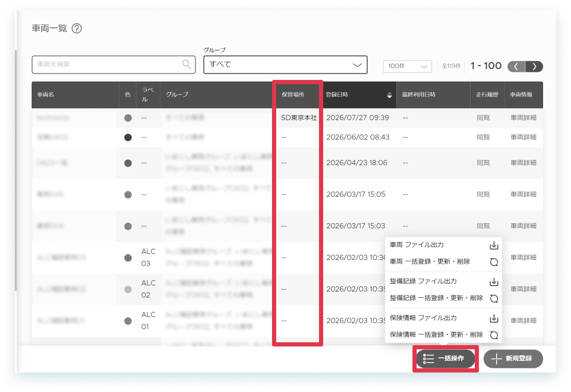Click the 2026/04/23 18:06 registration date cell

(357, 163)
